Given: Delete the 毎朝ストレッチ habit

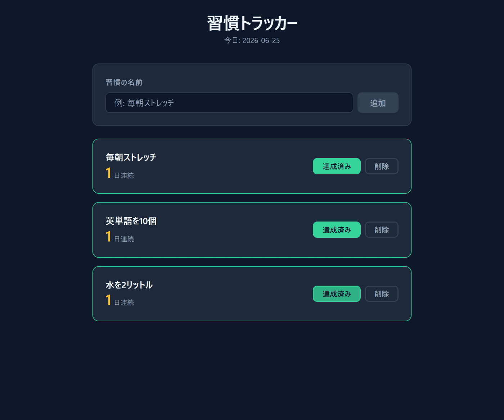Looking at the screenshot, I should pos(382,166).
